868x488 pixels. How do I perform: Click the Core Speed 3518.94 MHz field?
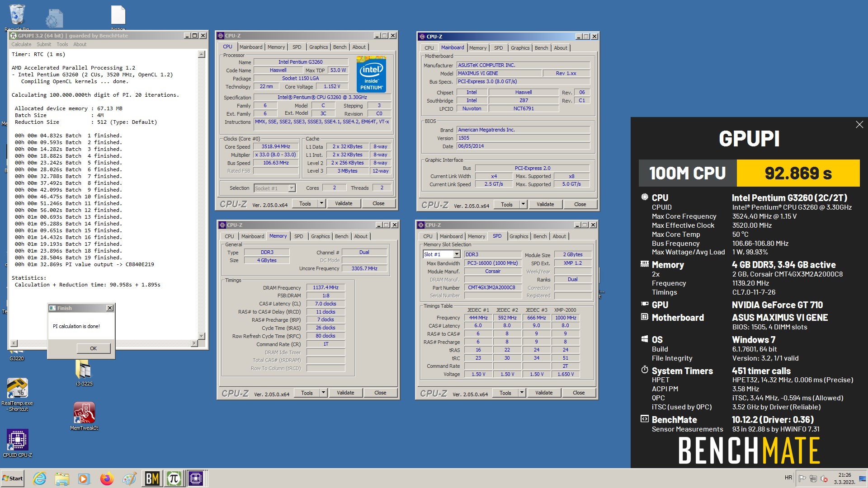point(276,146)
